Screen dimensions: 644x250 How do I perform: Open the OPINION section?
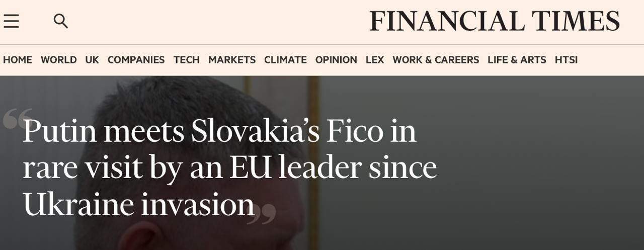pos(336,60)
